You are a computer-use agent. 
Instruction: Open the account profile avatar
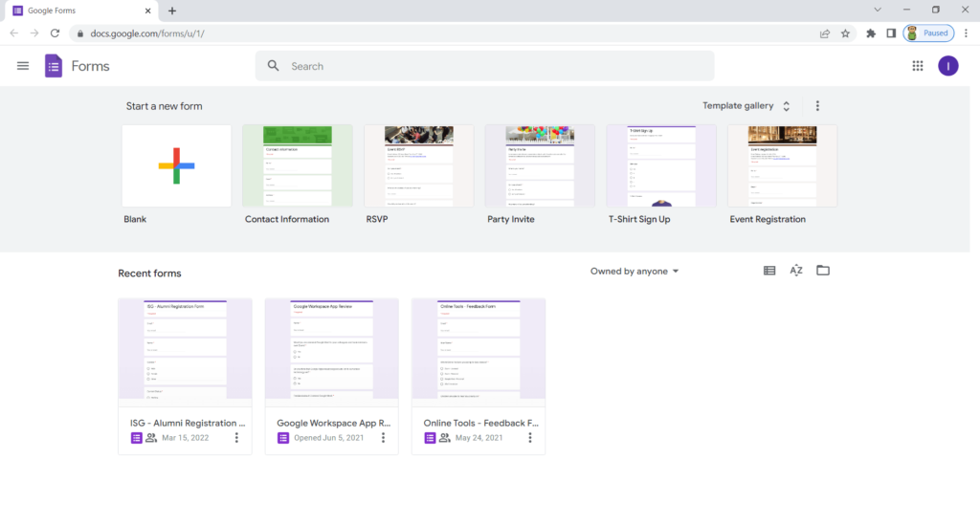pyautogui.click(x=948, y=66)
